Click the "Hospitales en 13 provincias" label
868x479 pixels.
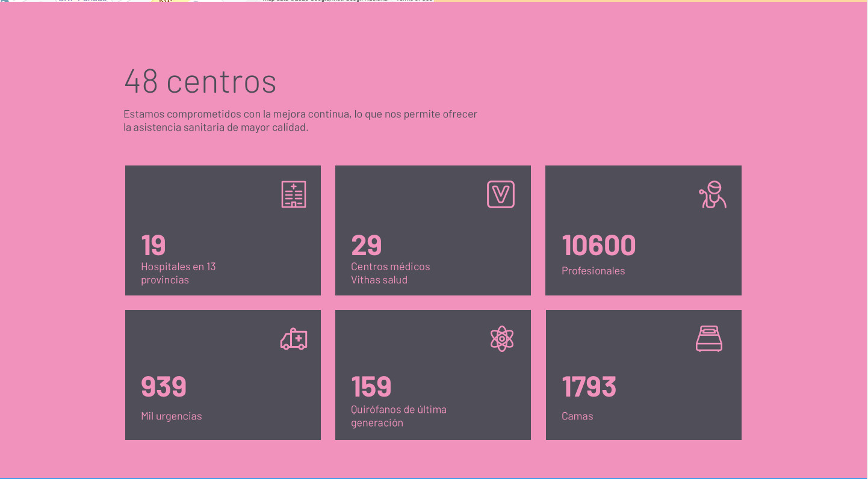178,273
